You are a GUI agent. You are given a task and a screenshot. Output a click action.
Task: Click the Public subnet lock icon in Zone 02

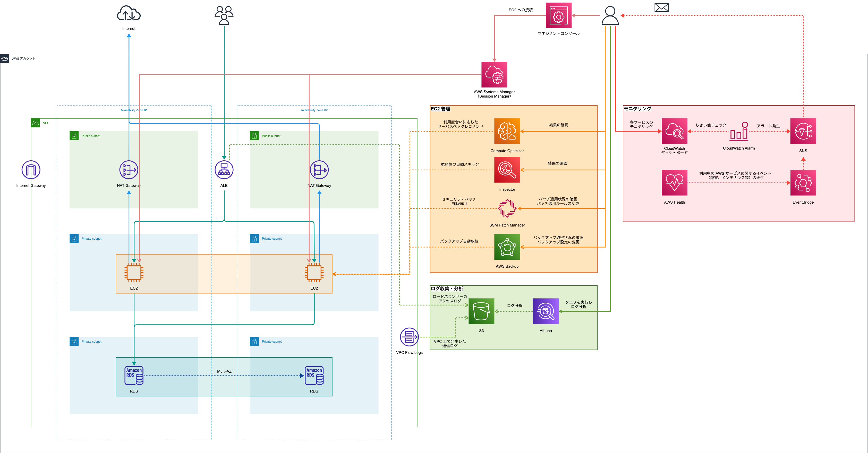[254, 136]
